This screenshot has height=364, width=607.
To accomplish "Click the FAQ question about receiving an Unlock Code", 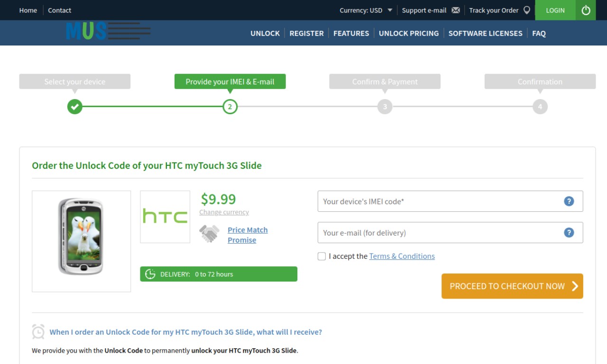I will click(186, 332).
